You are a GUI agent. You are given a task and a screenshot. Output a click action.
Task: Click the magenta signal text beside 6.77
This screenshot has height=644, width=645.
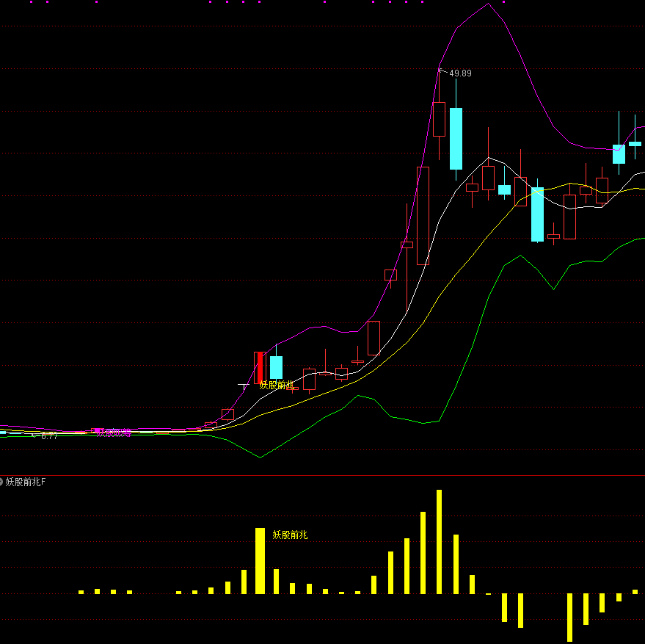click(112, 433)
